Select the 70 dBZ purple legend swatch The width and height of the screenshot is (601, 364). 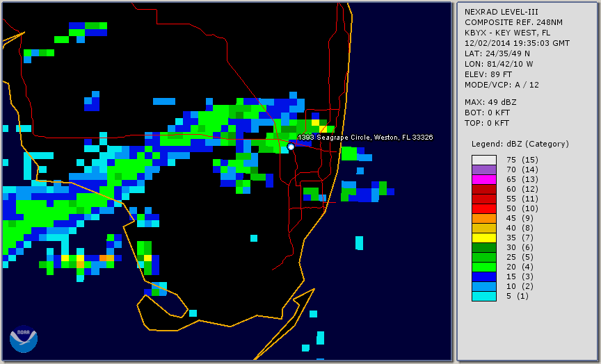point(483,169)
